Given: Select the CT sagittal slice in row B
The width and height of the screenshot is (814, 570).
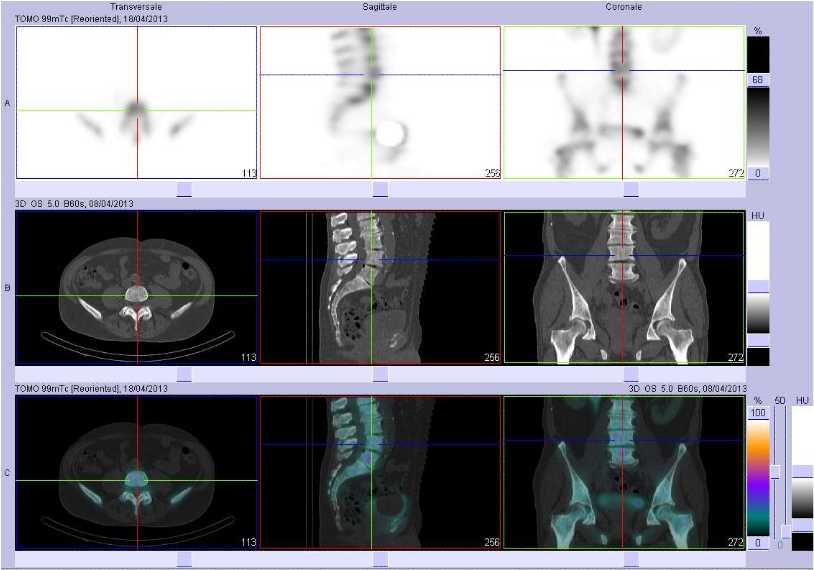Looking at the screenshot, I should [380, 287].
